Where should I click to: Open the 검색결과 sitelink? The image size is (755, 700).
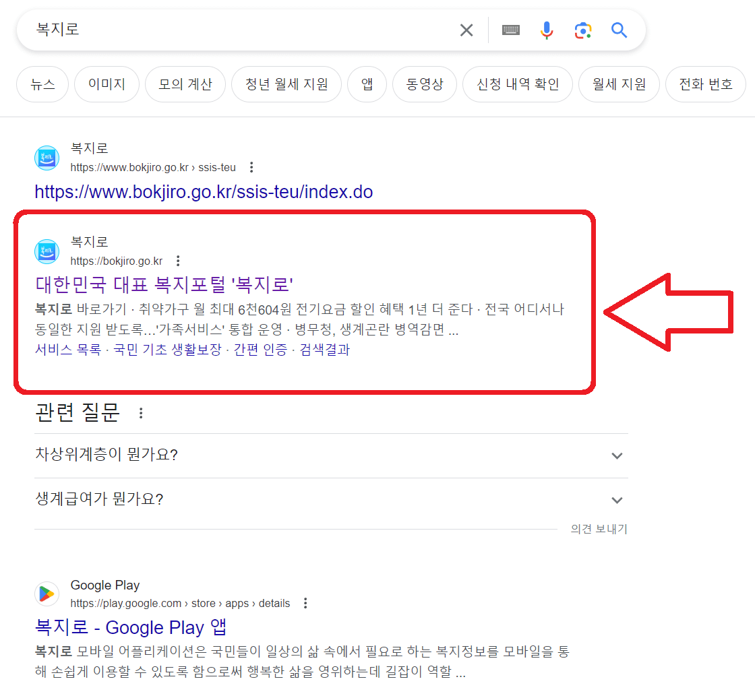pyautogui.click(x=324, y=349)
